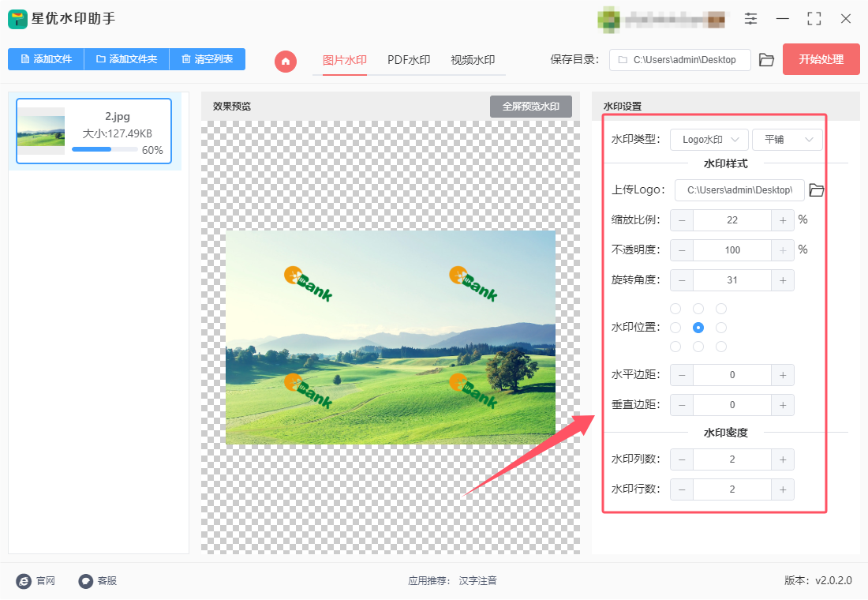Switch to 图片水印 tab
Screen dimensions: 868x600
[x=344, y=60]
